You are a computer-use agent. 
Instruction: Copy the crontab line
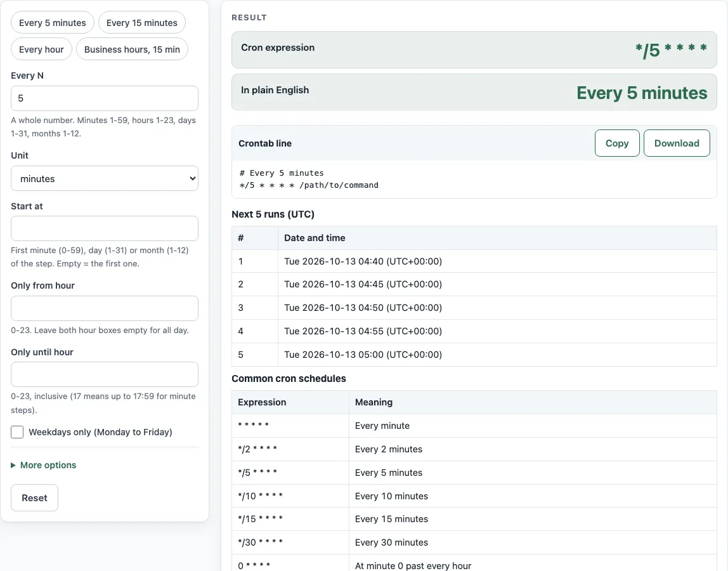coord(617,143)
